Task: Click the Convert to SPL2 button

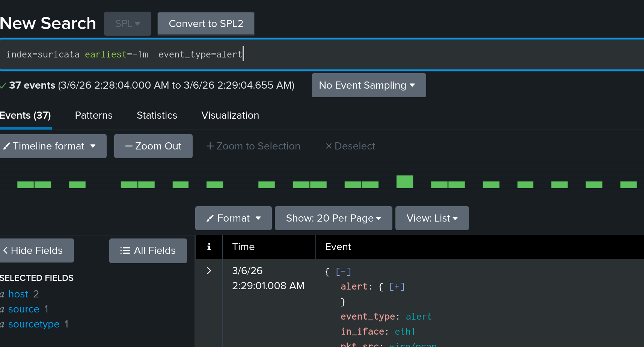Action: click(206, 23)
